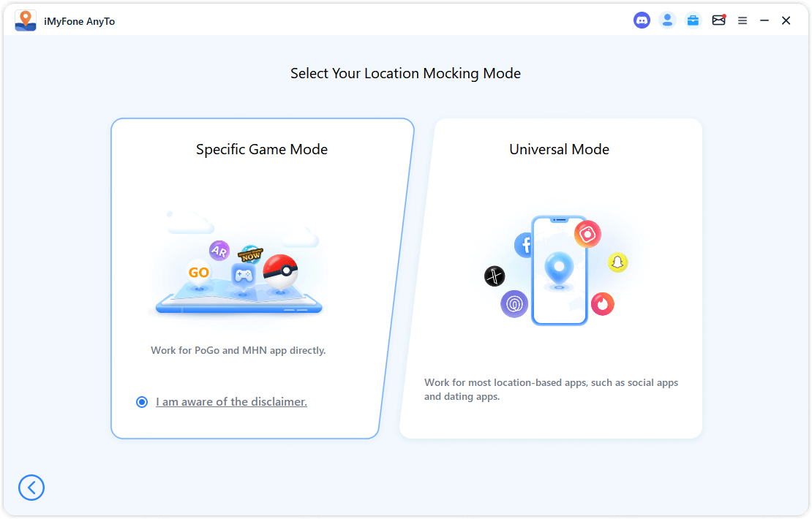Viewport: 812px width, 519px height.
Task: Click the Pokeball icon in the game illustration
Action: (x=279, y=271)
